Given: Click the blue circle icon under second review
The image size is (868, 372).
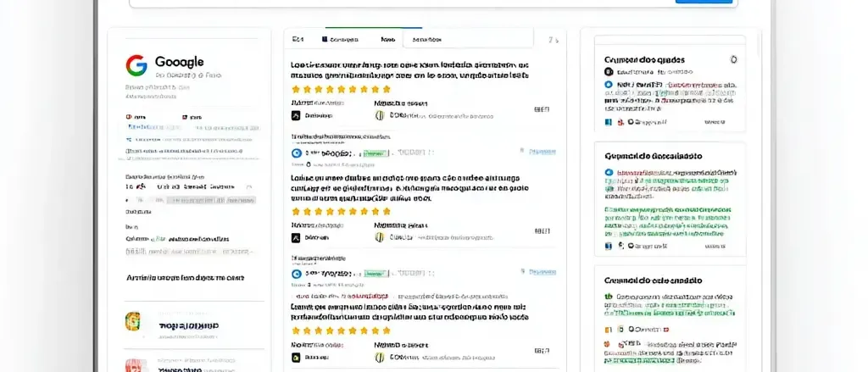Looking at the screenshot, I should point(296,275).
